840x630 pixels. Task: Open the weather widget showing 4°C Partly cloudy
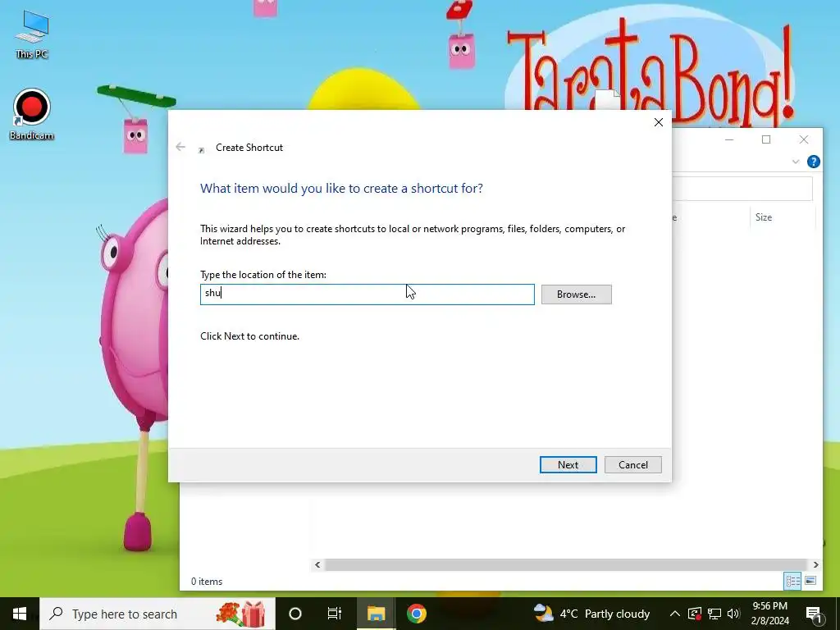592,614
